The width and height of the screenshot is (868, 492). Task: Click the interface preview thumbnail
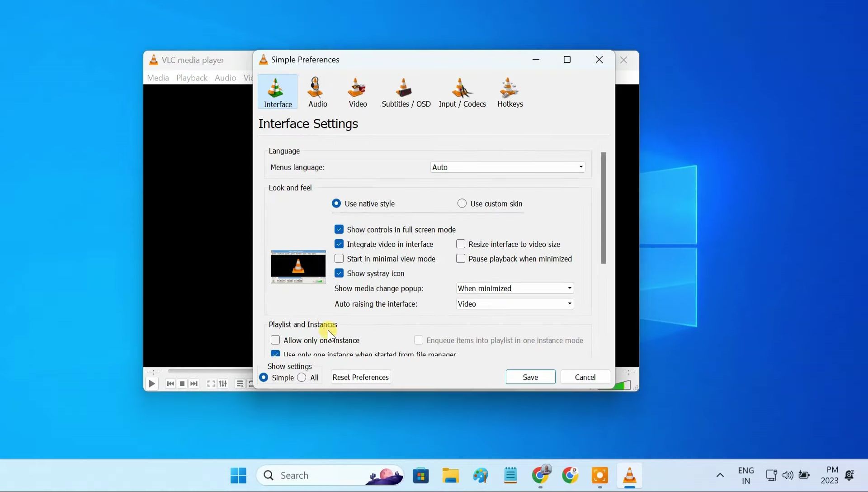click(x=298, y=267)
